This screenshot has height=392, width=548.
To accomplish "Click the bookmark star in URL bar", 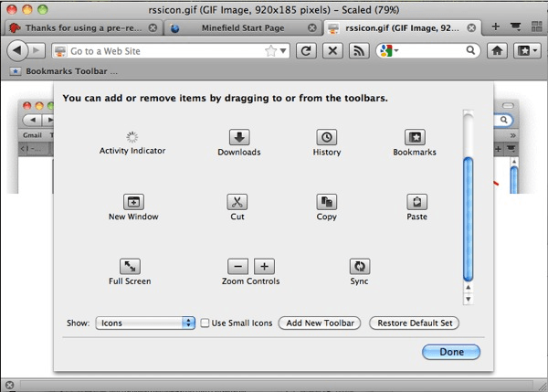I will [270, 50].
